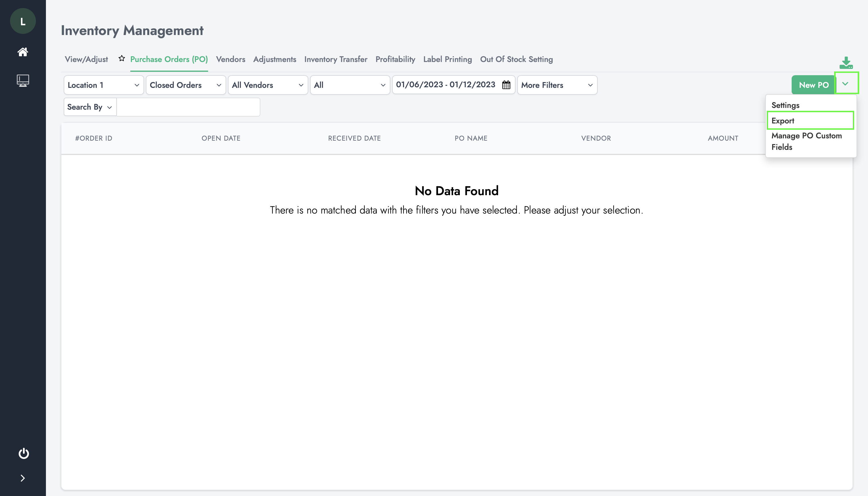The height and width of the screenshot is (496, 868).
Task: Click the user avatar L
Action: click(23, 21)
